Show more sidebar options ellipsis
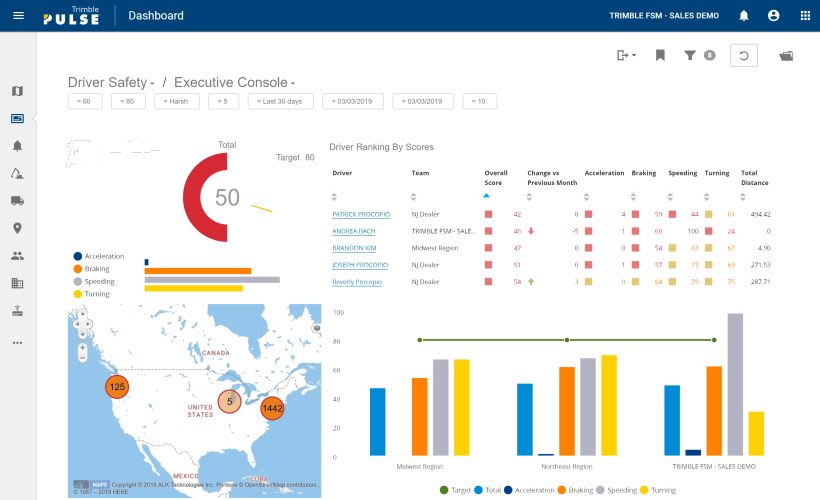Viewport: 820px width, 500px height. 17,343
